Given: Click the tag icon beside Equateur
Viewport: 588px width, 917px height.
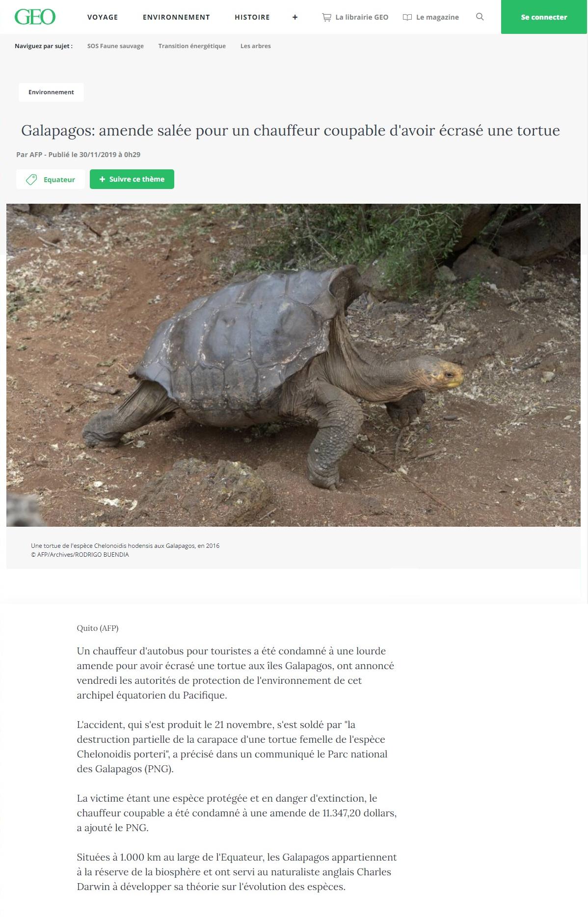Looking at the screenshot, I should pos(31,180).
